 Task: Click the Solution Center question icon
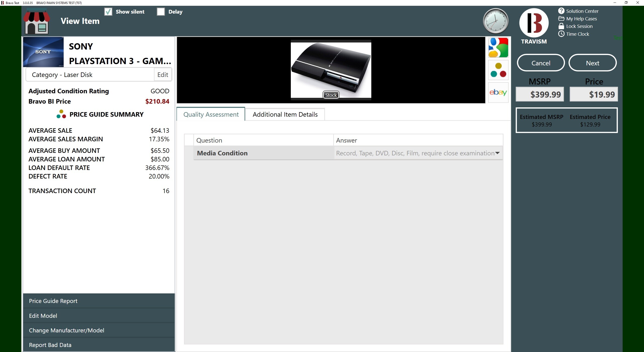561,11
